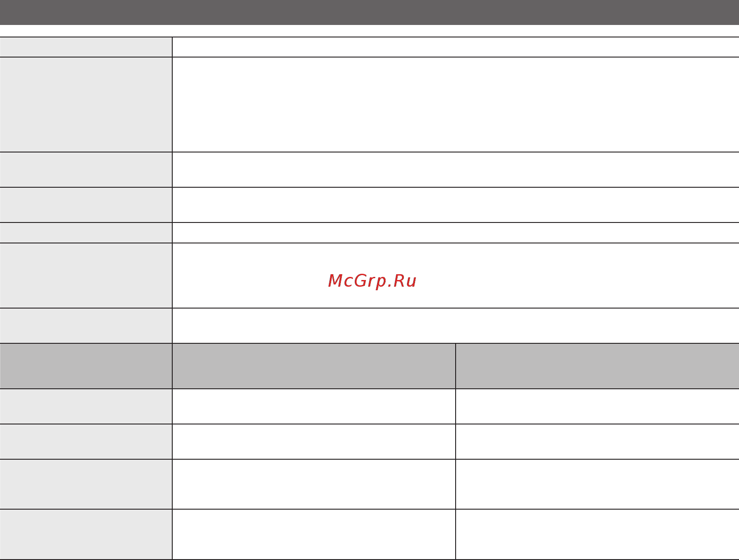Image resolution: width=739 pixels, height=560 pixels.
Task: Click the red McGrp.Ru watermark text
Action: point(372,281)
